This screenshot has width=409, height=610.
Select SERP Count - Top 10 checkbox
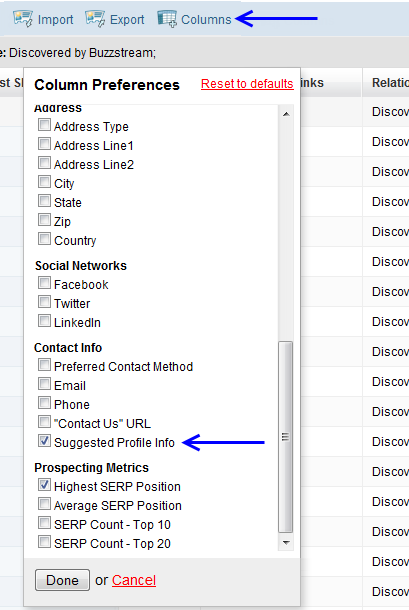44,523
